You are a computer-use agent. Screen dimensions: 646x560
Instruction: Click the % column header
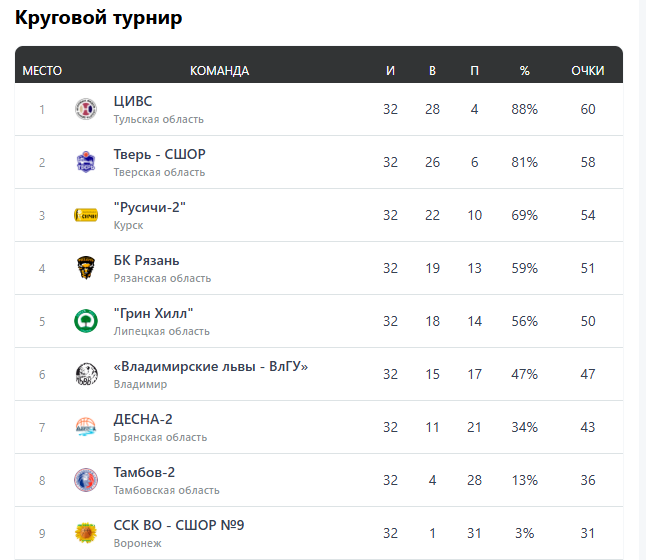coord(525,71)
